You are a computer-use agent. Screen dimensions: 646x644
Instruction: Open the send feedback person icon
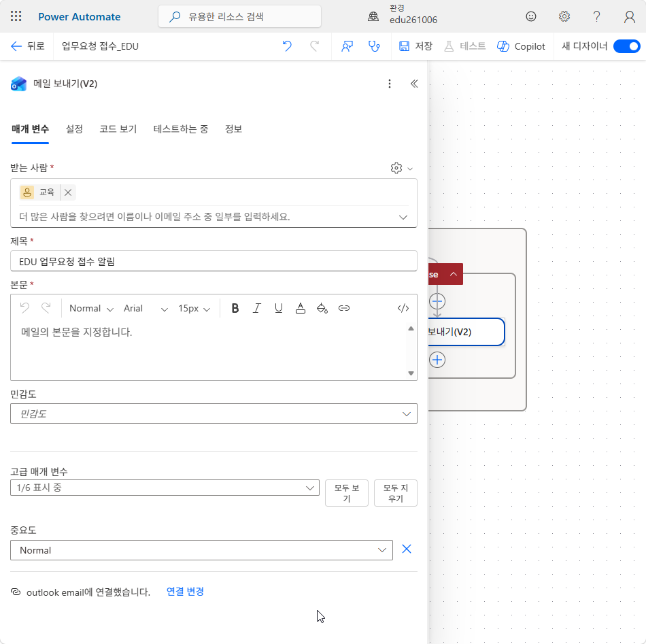[x=347, y=46]
